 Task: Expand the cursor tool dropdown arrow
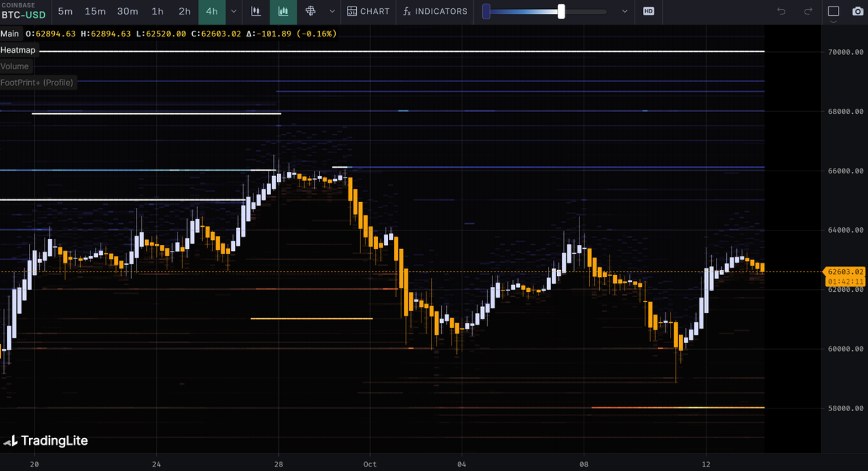(x=332, y=11)
